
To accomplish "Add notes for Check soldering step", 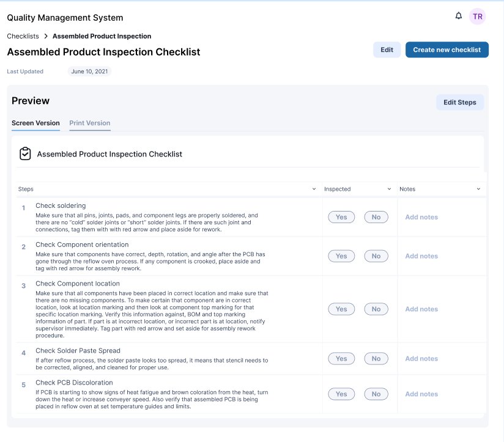I will pyautogui.click(x=421, y=217).
